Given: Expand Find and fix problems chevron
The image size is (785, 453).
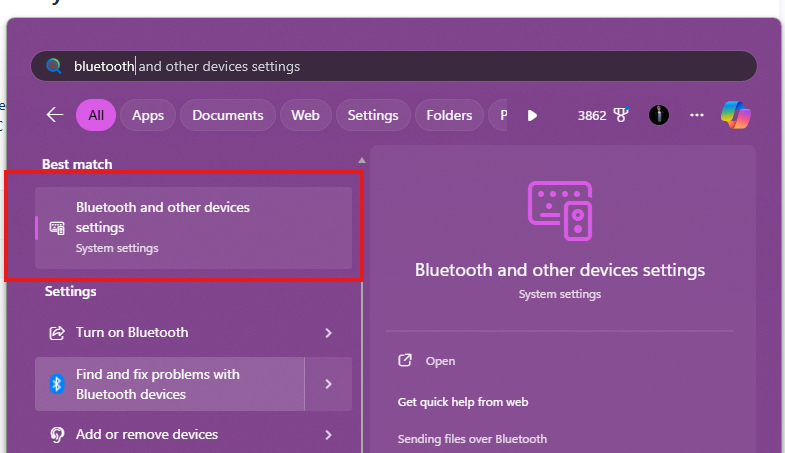Looking at the screenshot, I should [328, 384].
